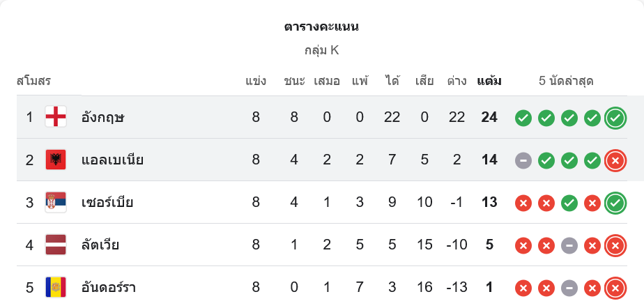Screen dimensions: 644x308
Task: Click England's most recent win icon
Action: click(x=615, y=118)
